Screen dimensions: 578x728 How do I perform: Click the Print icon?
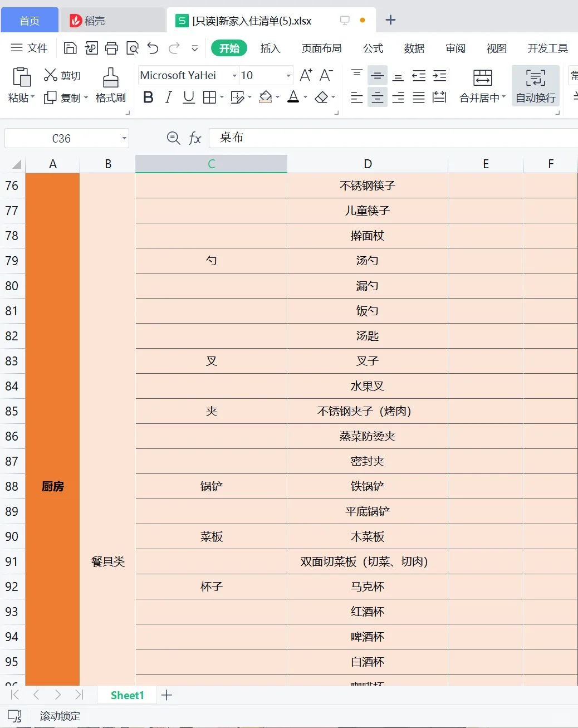(111, 48)
